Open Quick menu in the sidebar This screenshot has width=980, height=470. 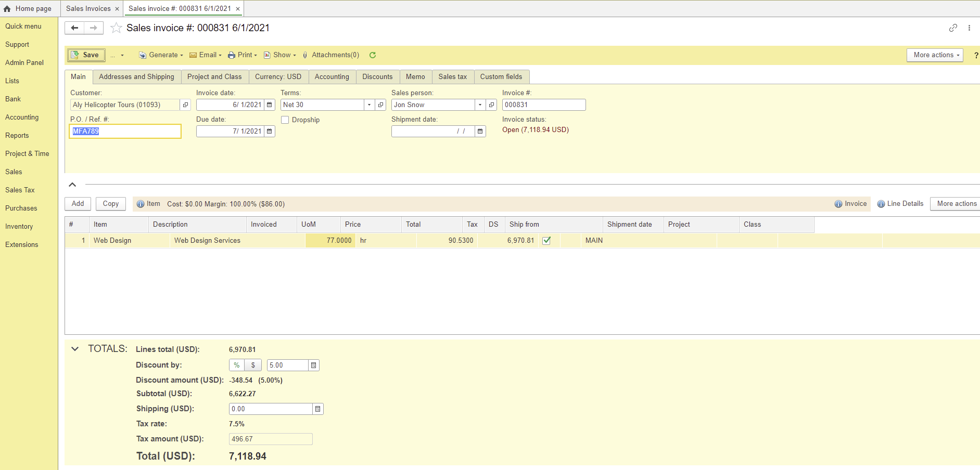point(23,27)
